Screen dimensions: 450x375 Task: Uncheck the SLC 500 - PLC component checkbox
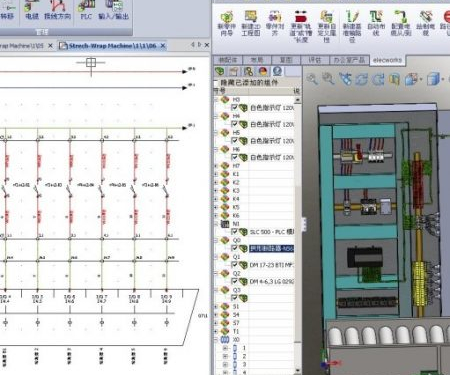tap(234, 231)
